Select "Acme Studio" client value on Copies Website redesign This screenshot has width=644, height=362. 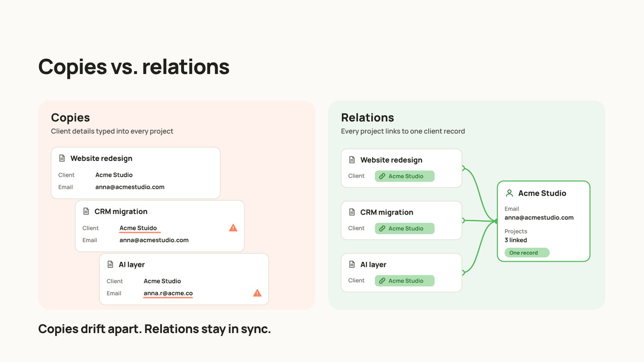tap(114, 175)
